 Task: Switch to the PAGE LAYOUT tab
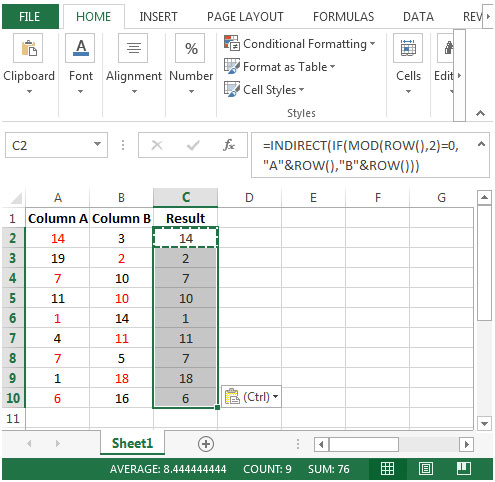(245, 17)
